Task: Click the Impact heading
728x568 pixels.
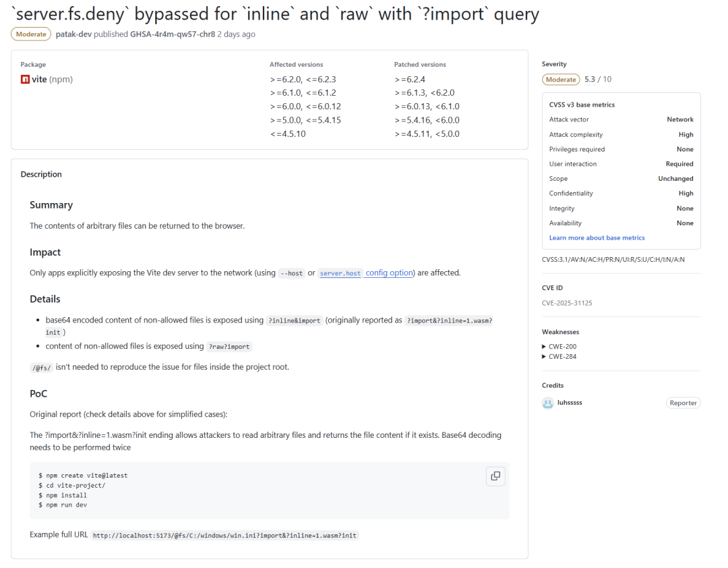Action: coord(45,252)
